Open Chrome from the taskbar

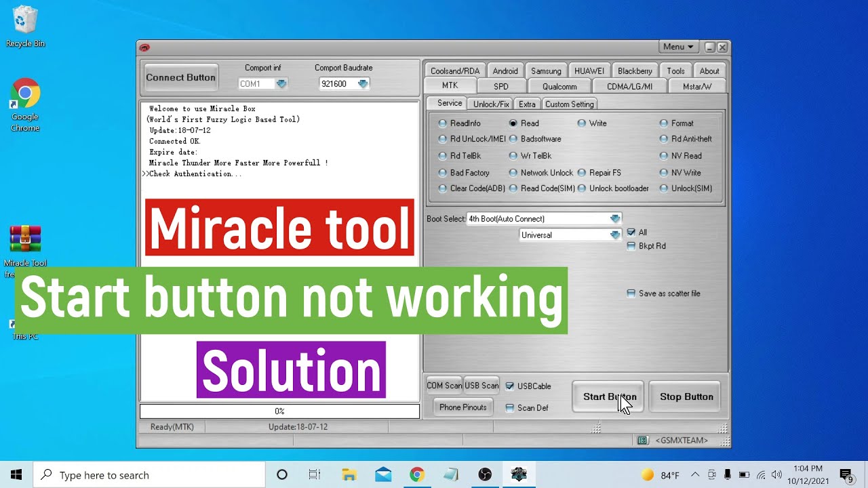[x=416, y=474]
